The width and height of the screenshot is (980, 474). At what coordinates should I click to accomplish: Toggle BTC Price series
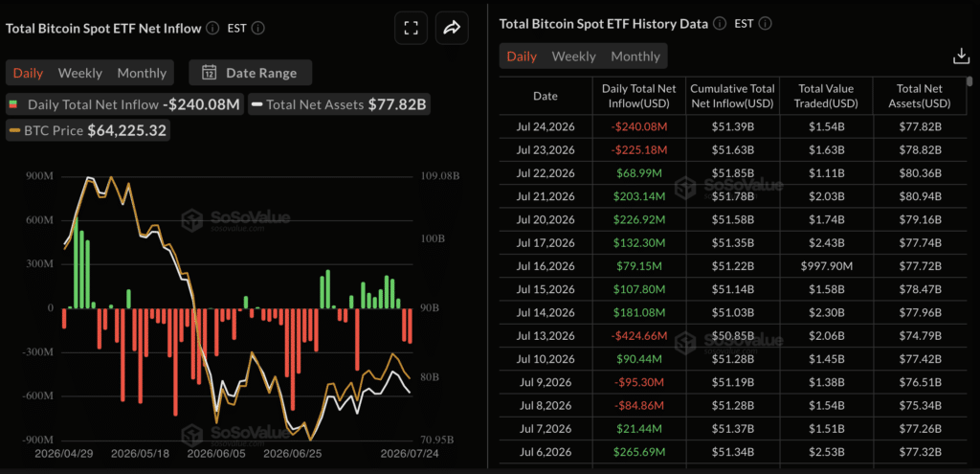tap(88, 130)
